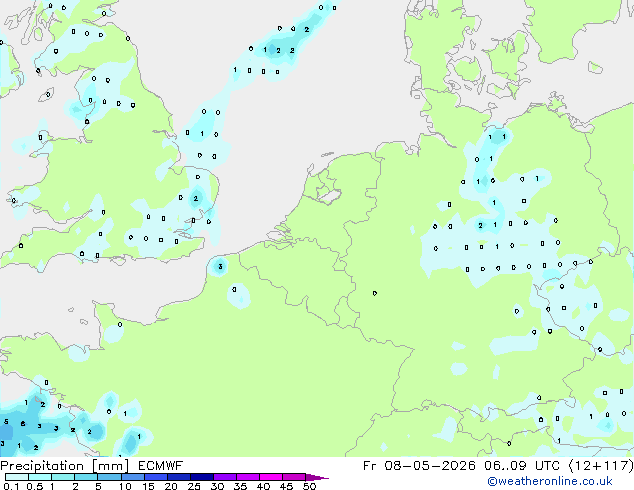The width and height of the screenshot is (634, 490).
Task: Click the "ECMWF" model label
Action: [x=161, y=466]
